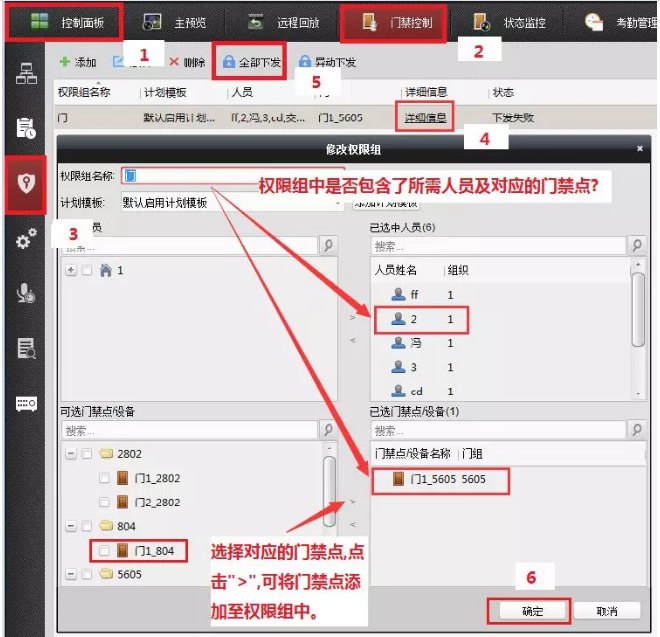Viewport: 660px width, 637px height.
Task: Collapse the 804 folder
Action: 71,526
